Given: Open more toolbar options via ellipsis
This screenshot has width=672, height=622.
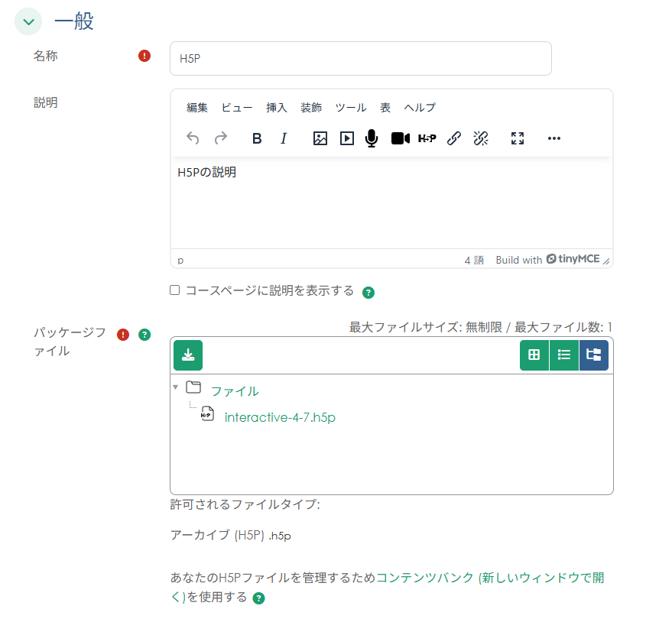Looking at the screenshot, I should coord(554,138).
